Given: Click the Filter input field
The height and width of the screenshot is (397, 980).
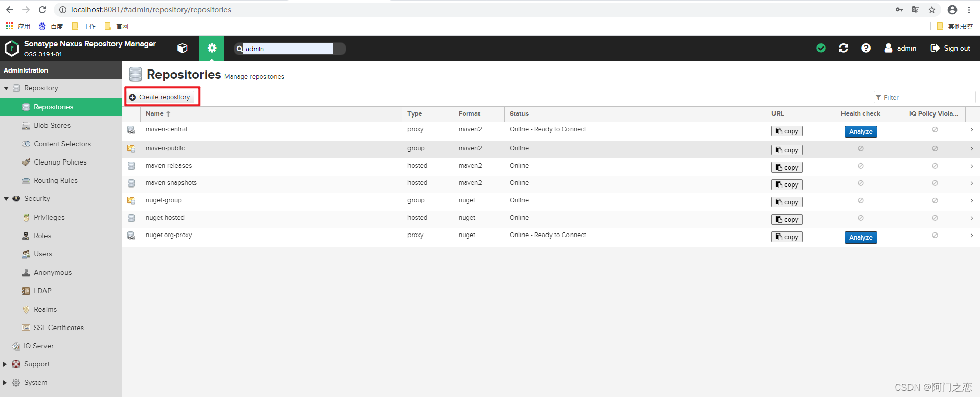Looking at the screenshot, I should [924, 97].
